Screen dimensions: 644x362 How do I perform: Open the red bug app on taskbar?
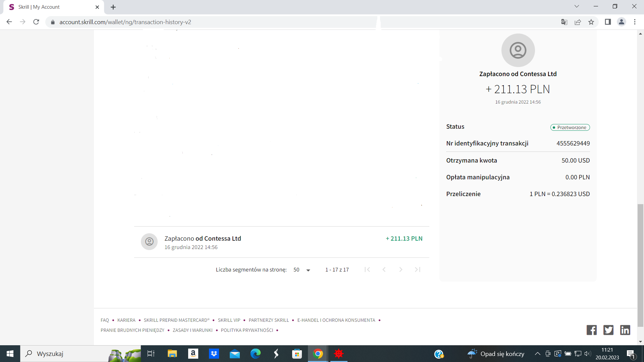[339, 354]
